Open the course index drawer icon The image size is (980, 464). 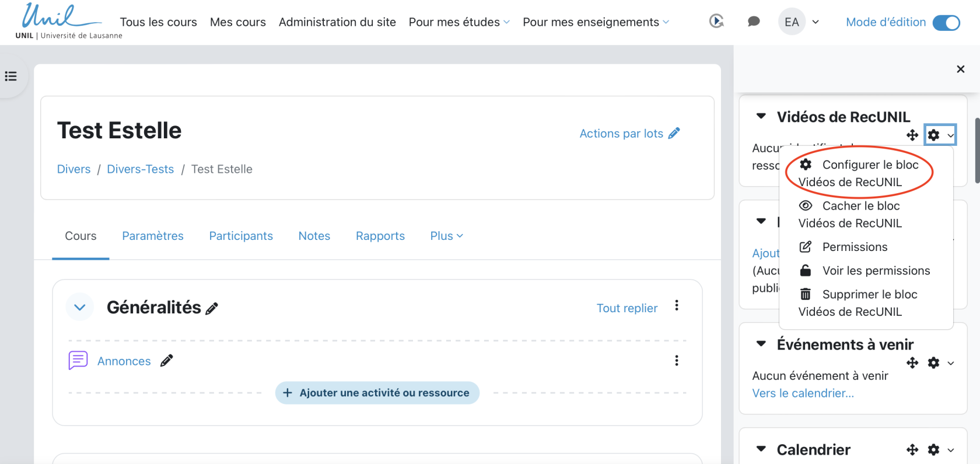click(x=11, y=76)
